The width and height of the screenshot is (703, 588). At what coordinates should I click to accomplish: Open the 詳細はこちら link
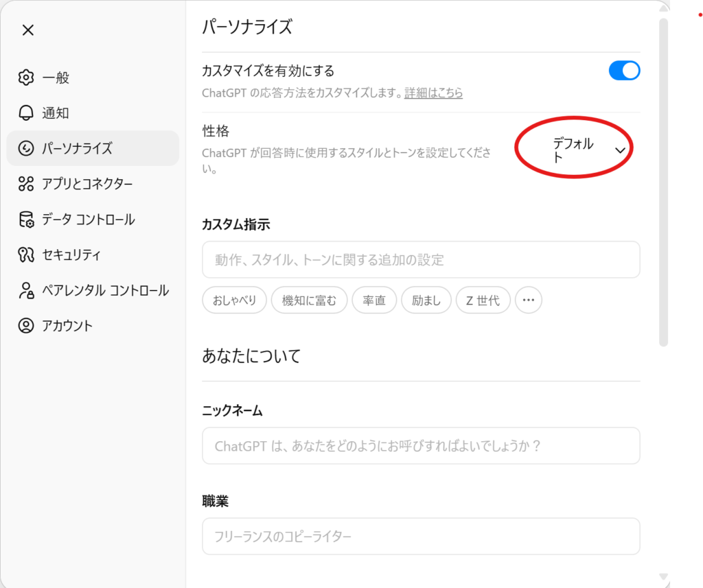coord(435,93)
